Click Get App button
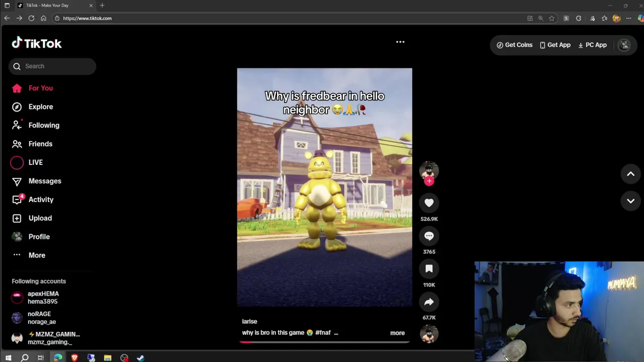 [x=555, y=45]
